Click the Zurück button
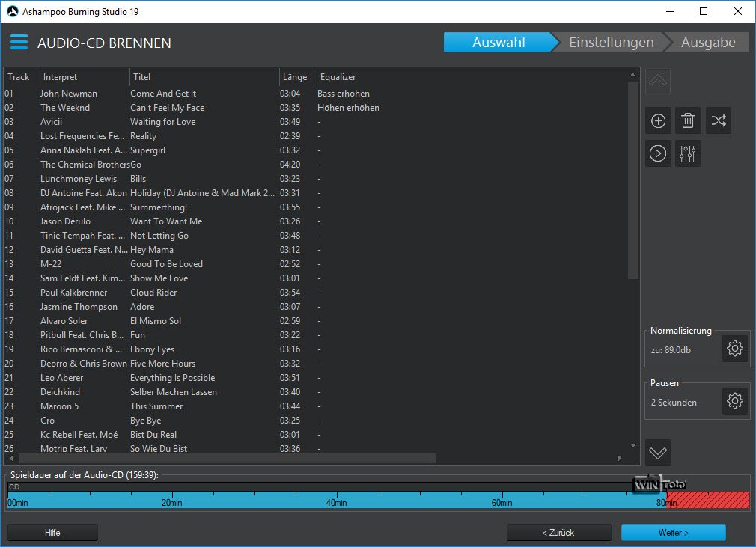The width and height of the screenshot is (756, 547). [x=559, y=533]
